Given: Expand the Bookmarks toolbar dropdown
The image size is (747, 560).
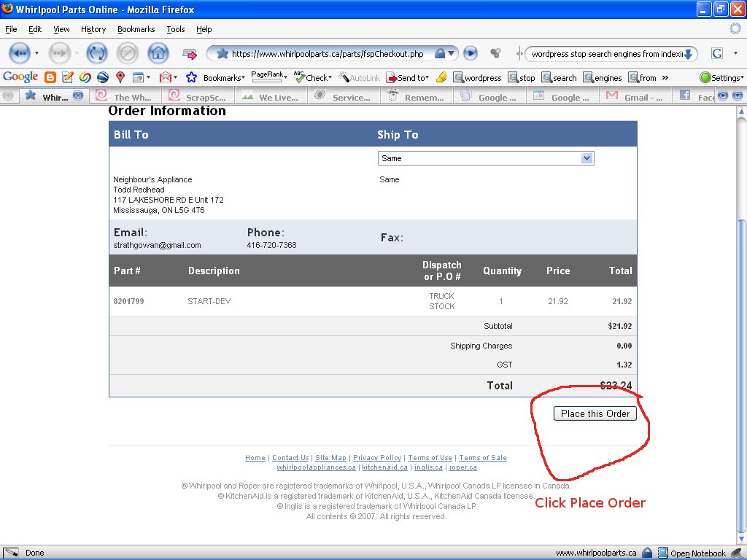Looking at the screenshot, I should coord(224,77).
